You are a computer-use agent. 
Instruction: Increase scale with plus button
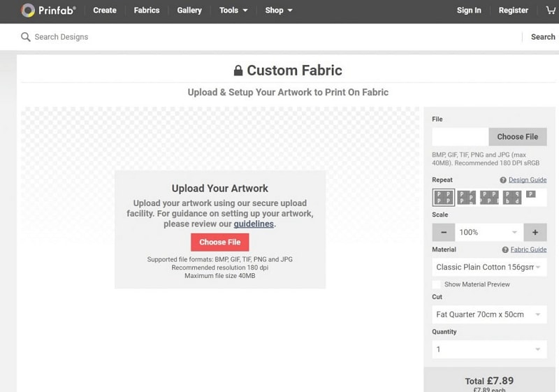[535, 233]
